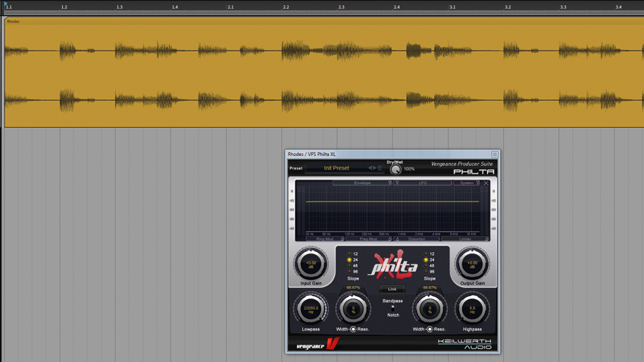Click the 66.67% value above the Highpass-side Width knob

430,288
